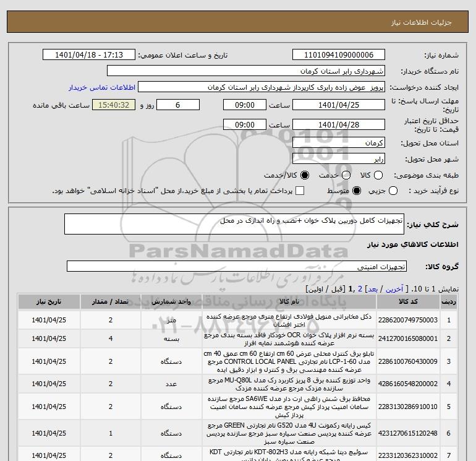The image size is (476, 461).
Task: Click product code 2286200749750003
Action: point(408,320)
